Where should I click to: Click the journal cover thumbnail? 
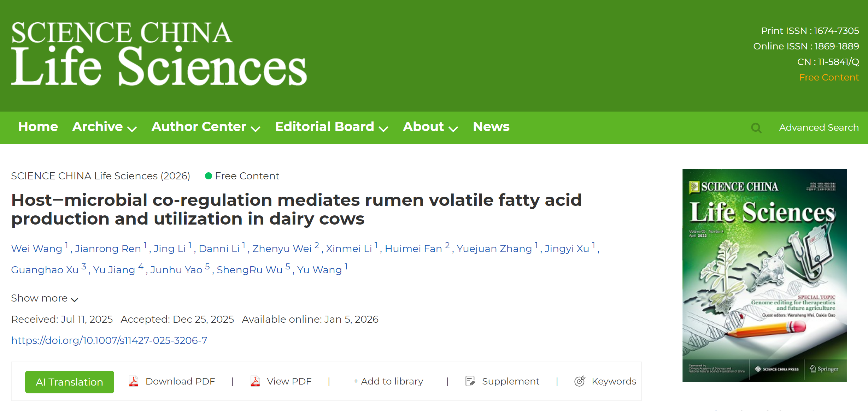tap(764, 275)
